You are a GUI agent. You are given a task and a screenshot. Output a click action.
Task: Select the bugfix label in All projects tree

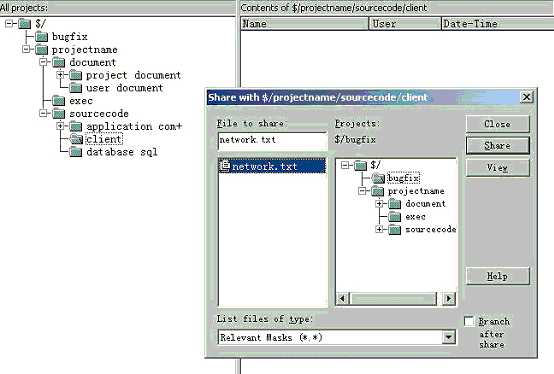[x=70, y=37]
